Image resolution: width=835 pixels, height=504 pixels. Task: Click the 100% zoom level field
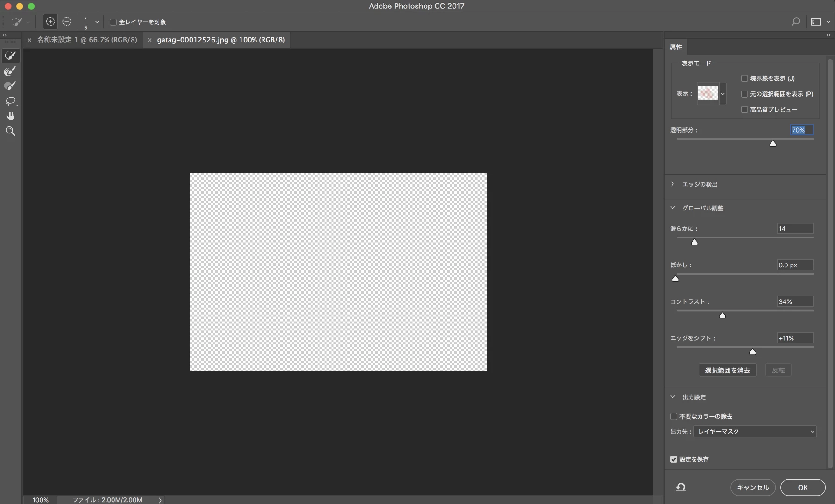[x=41, y=500]
